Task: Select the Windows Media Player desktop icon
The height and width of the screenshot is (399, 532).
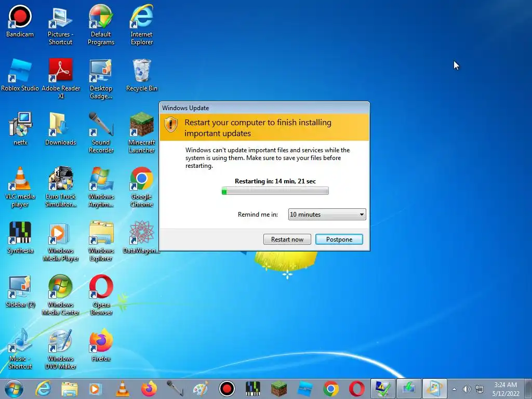Action: (x=60, y=241)
